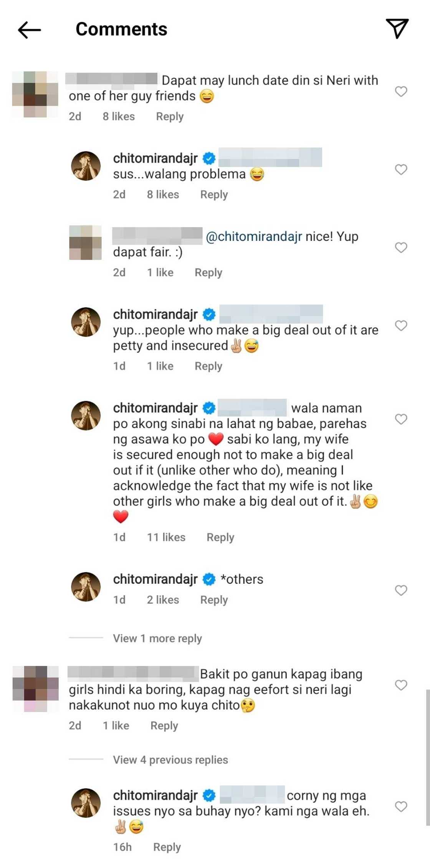Heart the '*others' reply
430x868 pixels.
pos(401,590)
